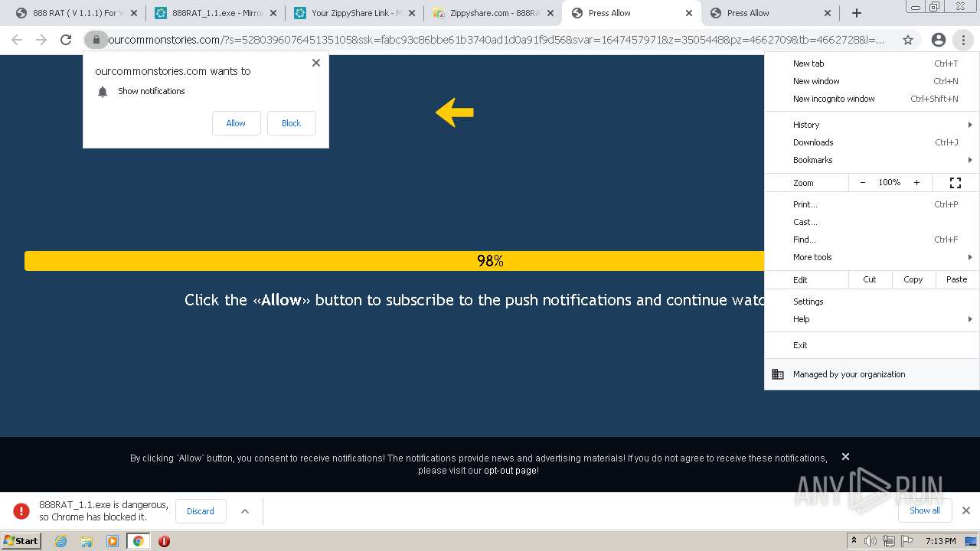The width and height of the screenshot is (980, 551).
Task: Switch to the last Press Allow tab
Action: point(771,13)
